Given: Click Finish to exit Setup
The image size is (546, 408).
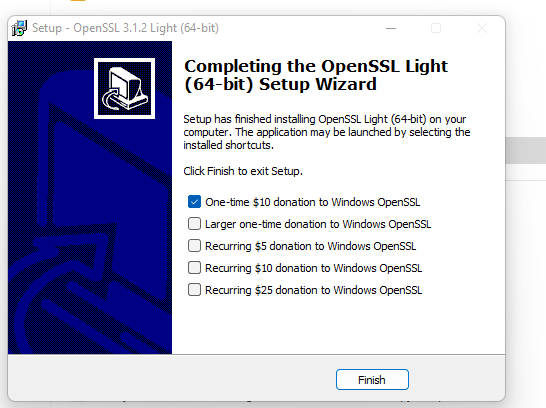Looking at the screenshot, I should pyautogui.click(x=372, y=380).
